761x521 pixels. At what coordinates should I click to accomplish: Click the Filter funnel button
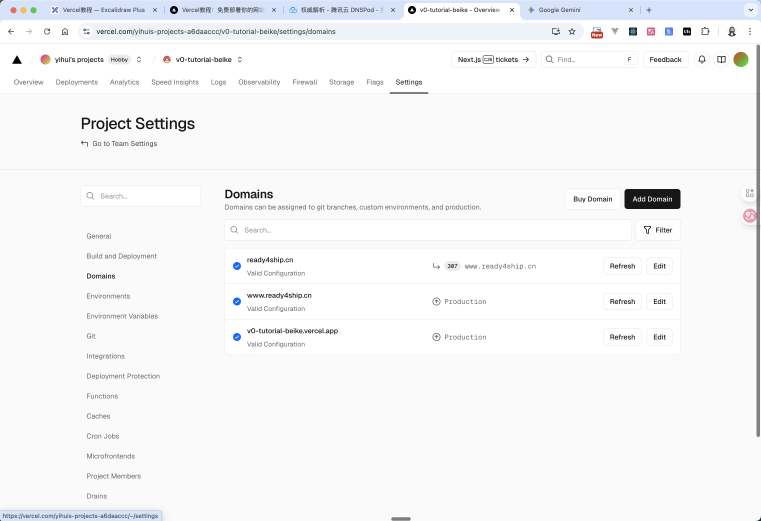[657, 230]
